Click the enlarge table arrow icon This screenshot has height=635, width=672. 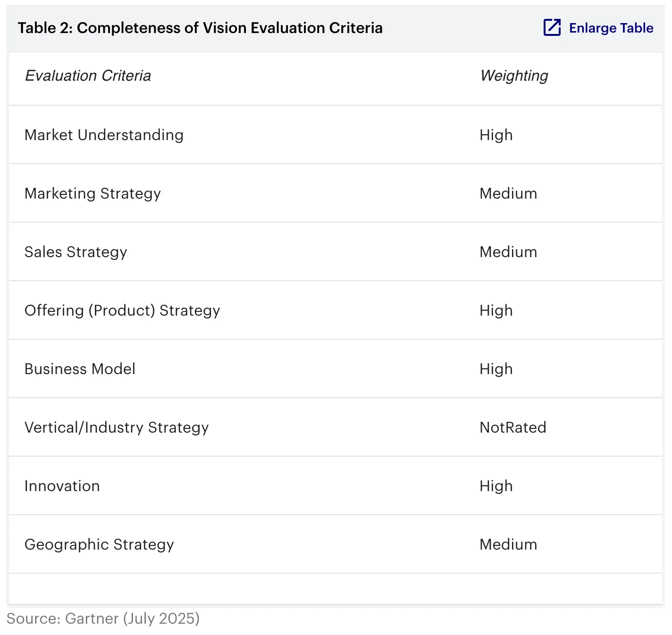coord(552,28)
